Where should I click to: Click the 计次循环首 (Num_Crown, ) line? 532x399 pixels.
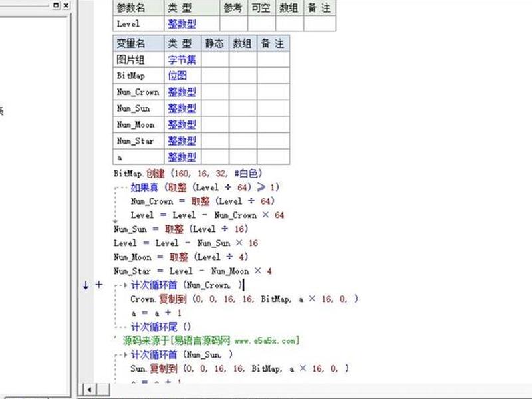187,285
